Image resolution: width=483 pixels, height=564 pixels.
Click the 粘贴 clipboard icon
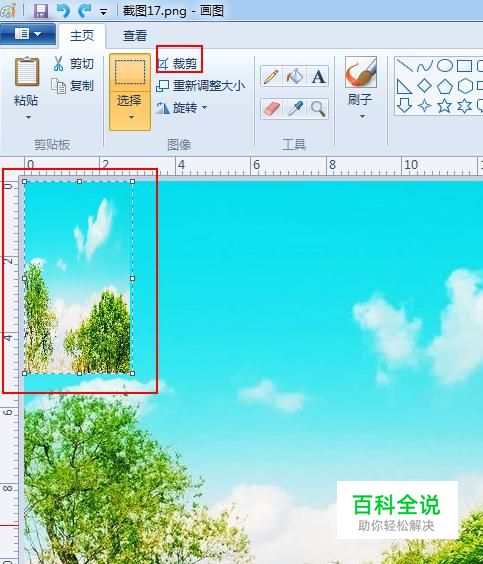point(26,72)
